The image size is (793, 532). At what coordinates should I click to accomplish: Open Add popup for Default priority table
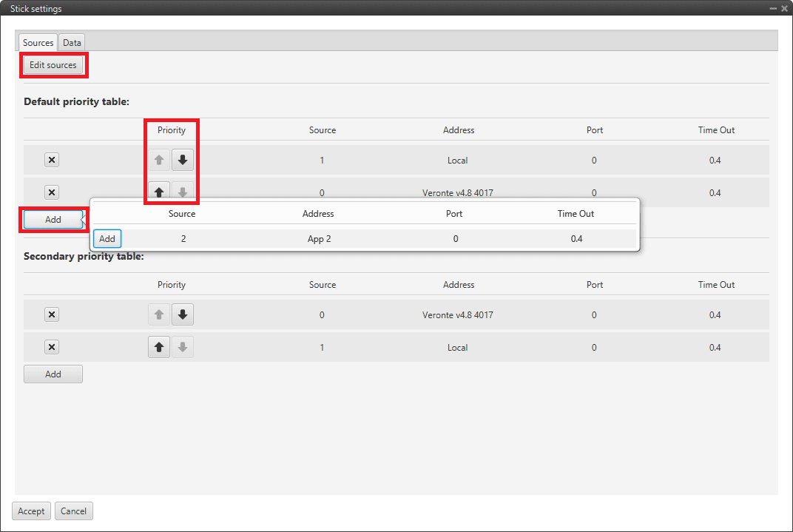(53, 220)
